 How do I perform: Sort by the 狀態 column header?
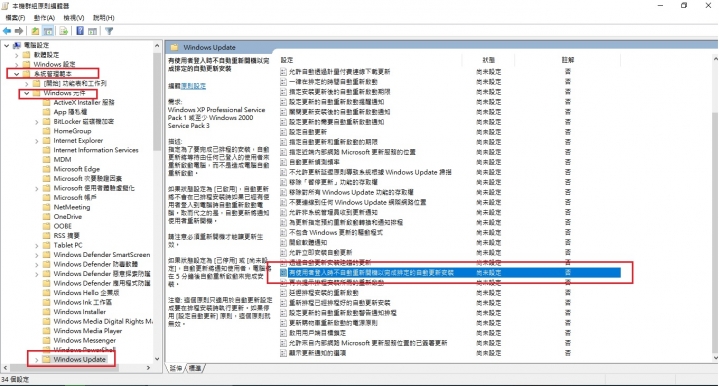pyautogui.click(x=489, y=60)
